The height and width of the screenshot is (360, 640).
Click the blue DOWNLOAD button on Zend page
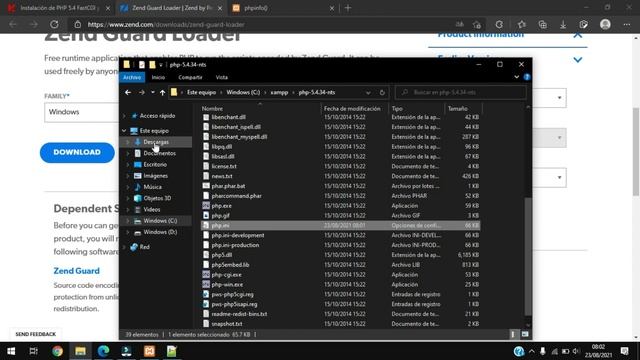[x=77, y=152]
